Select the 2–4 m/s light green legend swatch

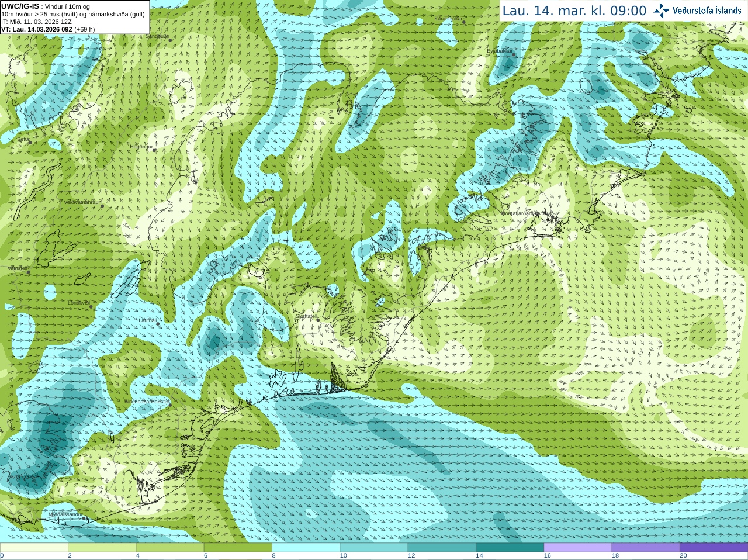(x=102, y=548)
